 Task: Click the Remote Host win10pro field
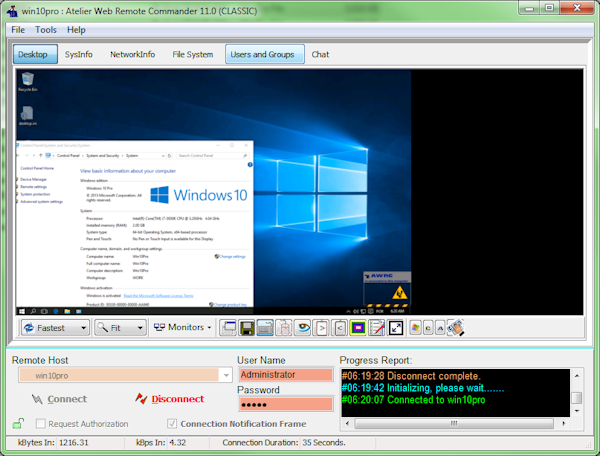click(119, 375)
